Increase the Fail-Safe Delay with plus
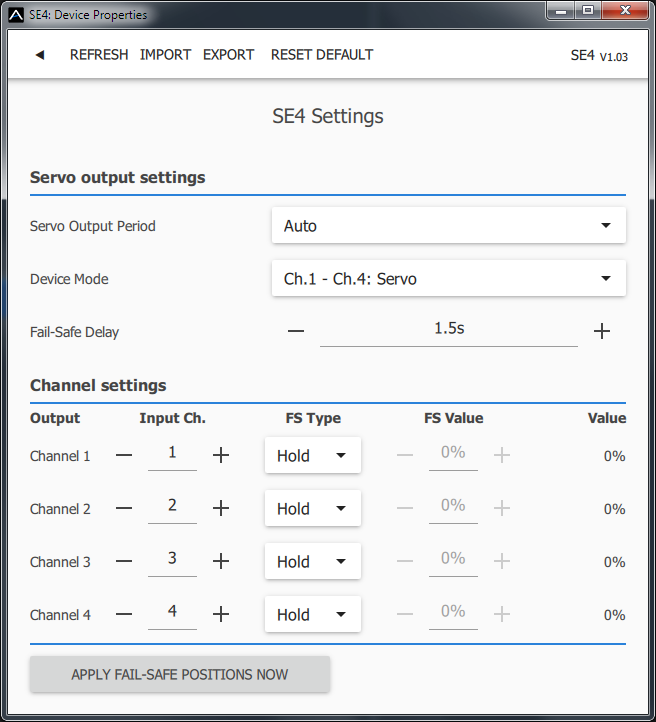The image size is (656, 722). [602, 331]
